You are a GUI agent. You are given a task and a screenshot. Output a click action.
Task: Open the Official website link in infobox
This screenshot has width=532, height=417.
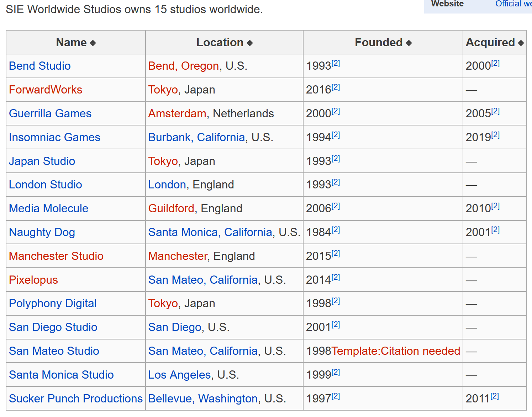tap(513, 4)
